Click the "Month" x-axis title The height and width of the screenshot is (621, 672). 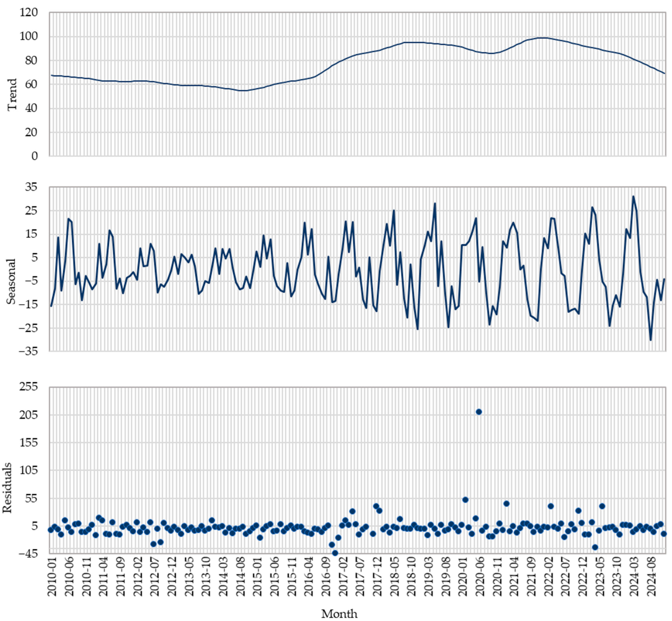[x=339, y=614]
